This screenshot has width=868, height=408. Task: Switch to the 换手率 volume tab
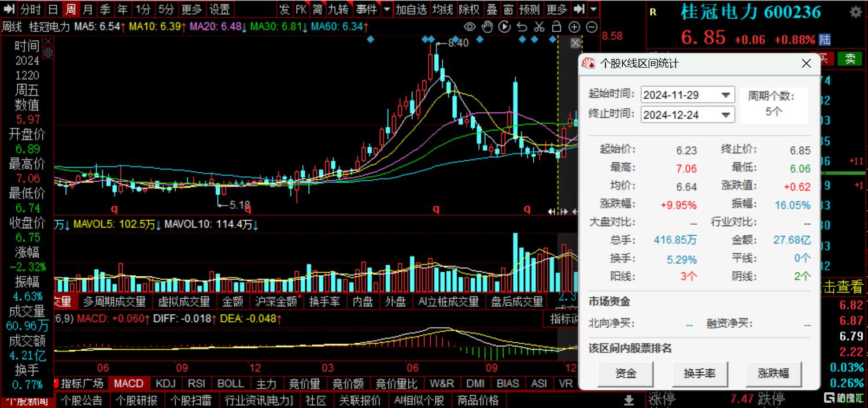coord(324,301)
